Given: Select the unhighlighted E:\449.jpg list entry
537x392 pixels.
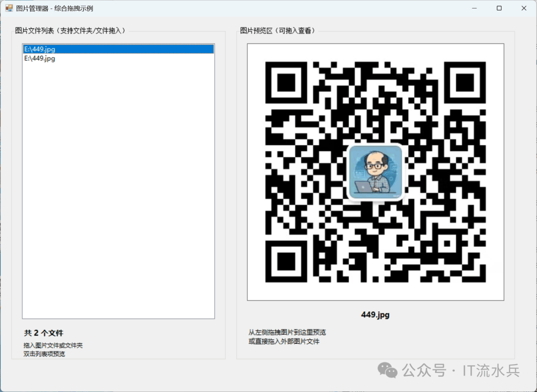Looking at the screenshot, I should [x=118, y=58].
